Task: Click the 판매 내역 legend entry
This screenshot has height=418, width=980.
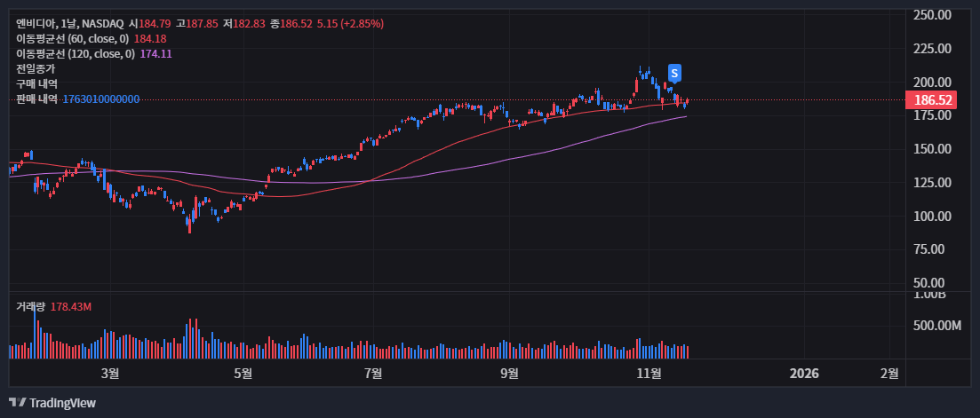Action: click(36, 99)
